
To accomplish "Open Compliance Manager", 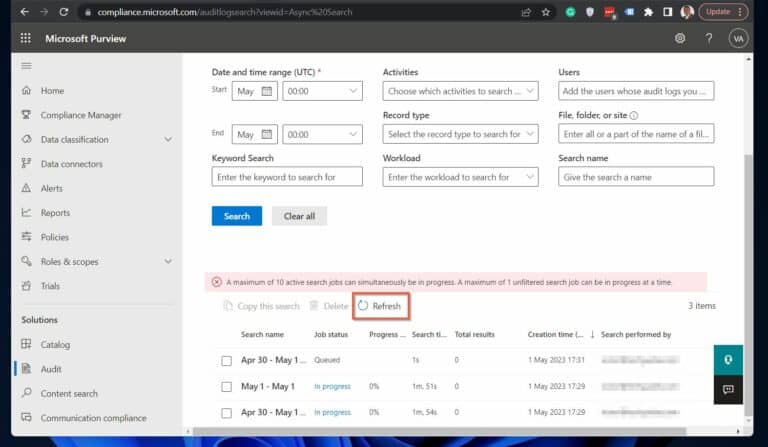I will (81, 115).
